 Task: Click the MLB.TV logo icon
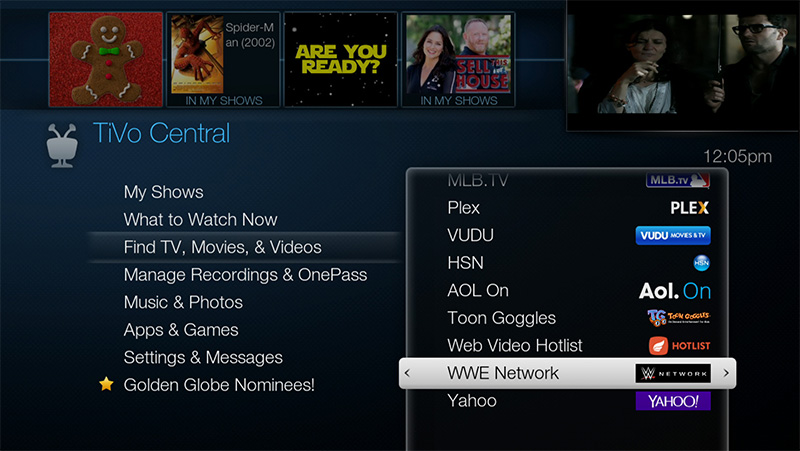tap(678, 180)
